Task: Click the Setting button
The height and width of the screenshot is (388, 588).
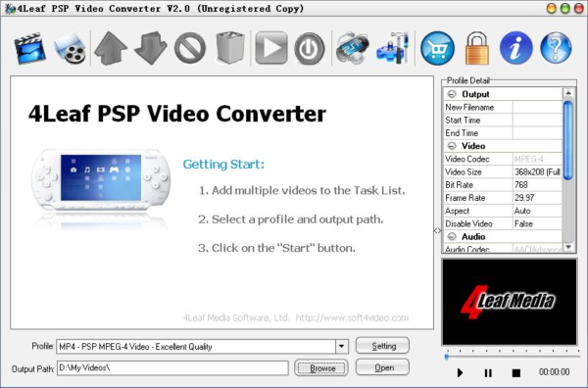Action: [382, 346]
